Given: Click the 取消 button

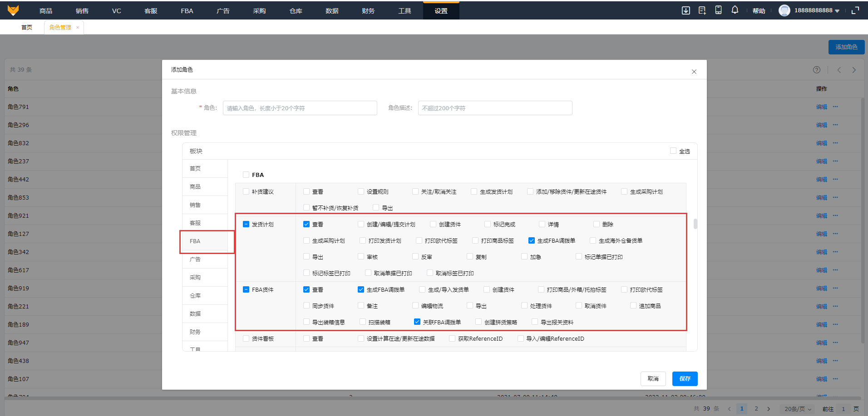Looking at the screenshot, I should tap(653, 379).
